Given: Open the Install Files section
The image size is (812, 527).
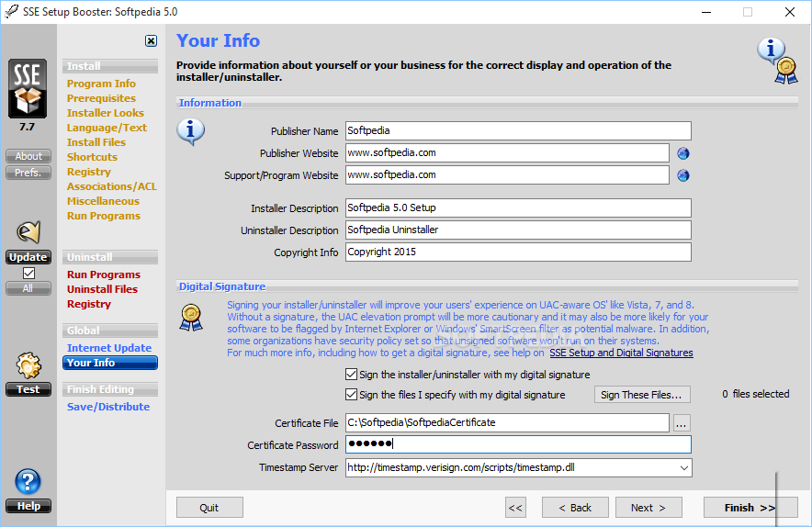Looking at the screenshot, I should point(96,142).
